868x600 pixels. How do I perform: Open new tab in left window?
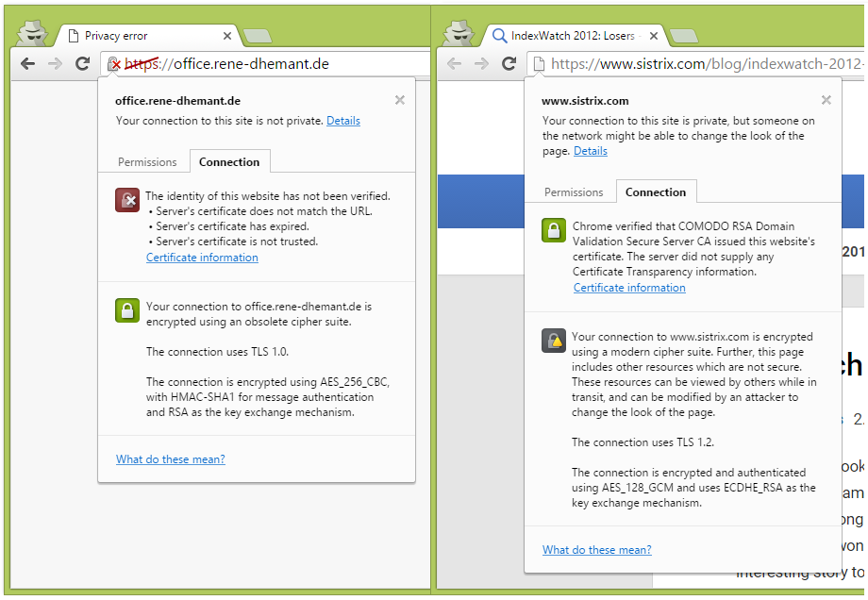(258, 36)
